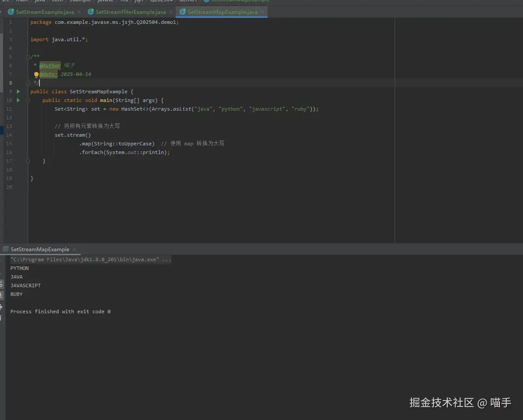Run the main method from the line 10 gutter arrow
The height and width of the screenshot is (420, 523).
point(18,100)
